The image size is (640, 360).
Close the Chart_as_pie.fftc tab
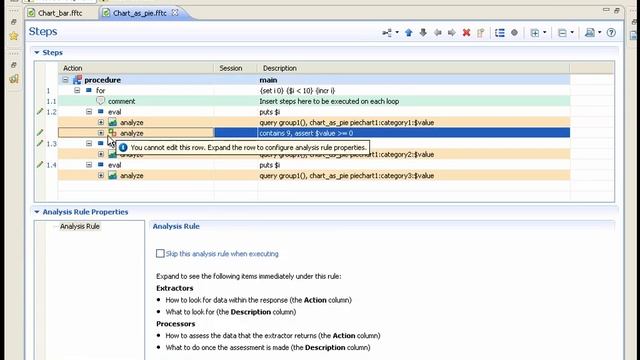click(175, 13)
